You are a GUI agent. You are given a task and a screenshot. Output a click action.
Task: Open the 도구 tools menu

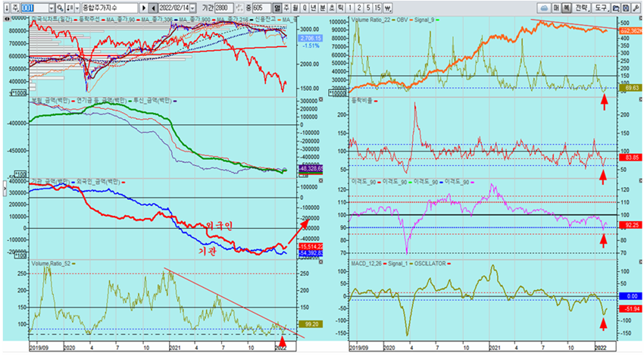point(602,7)
